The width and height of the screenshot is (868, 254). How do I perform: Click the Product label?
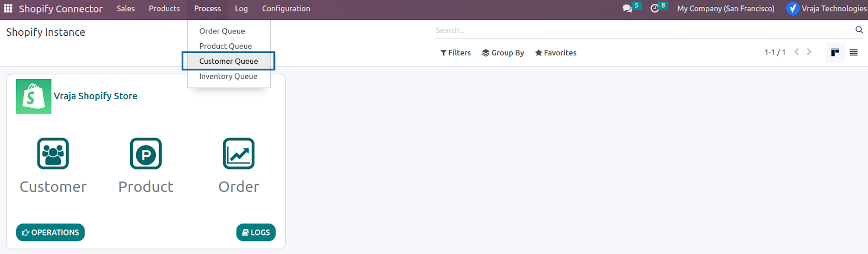pos(146,186)
